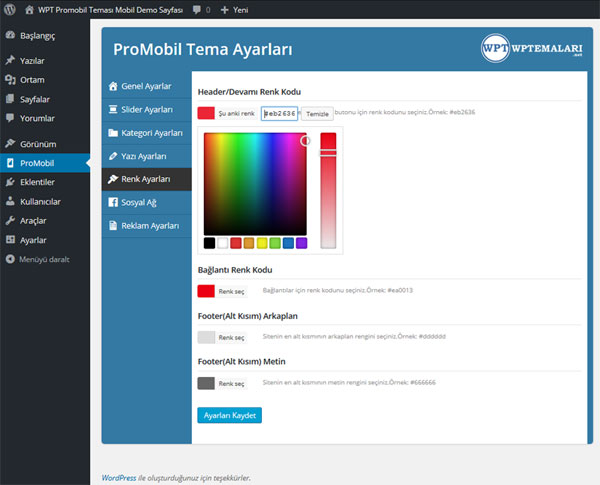The height and width of the screenshot is (485, 600).
Task: Click Renk seç for Bağlantı Renk Kodu
Action: pyautogui.click(x=231, y=291)
